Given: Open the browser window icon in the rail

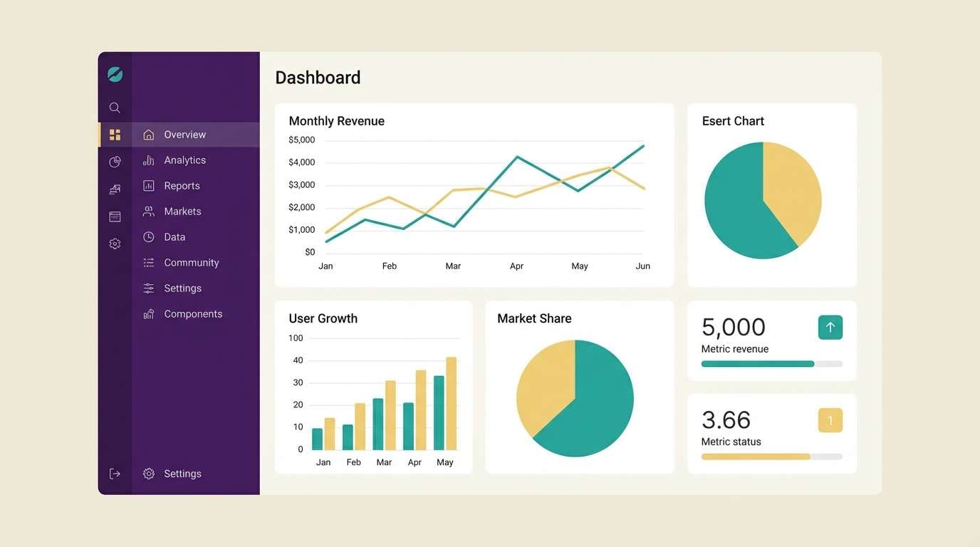Looking at the screenshot, I should [x=115, y=216].
